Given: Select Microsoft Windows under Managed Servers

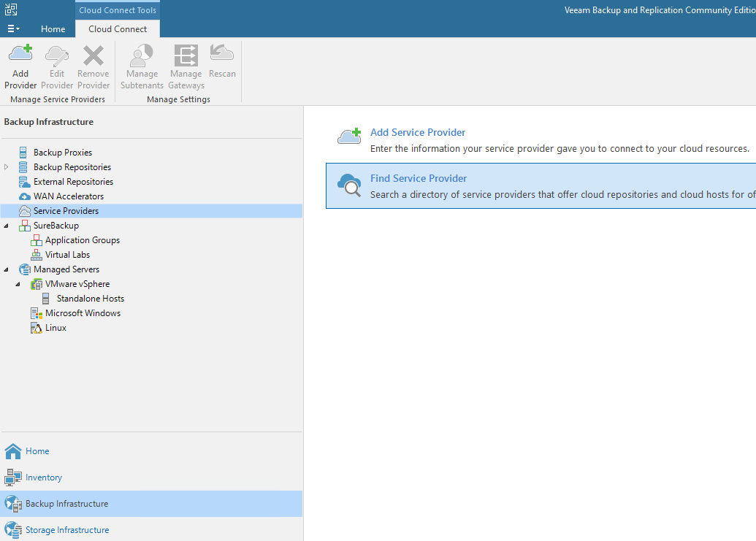Looking at the screenshot, I should [83, 313].
